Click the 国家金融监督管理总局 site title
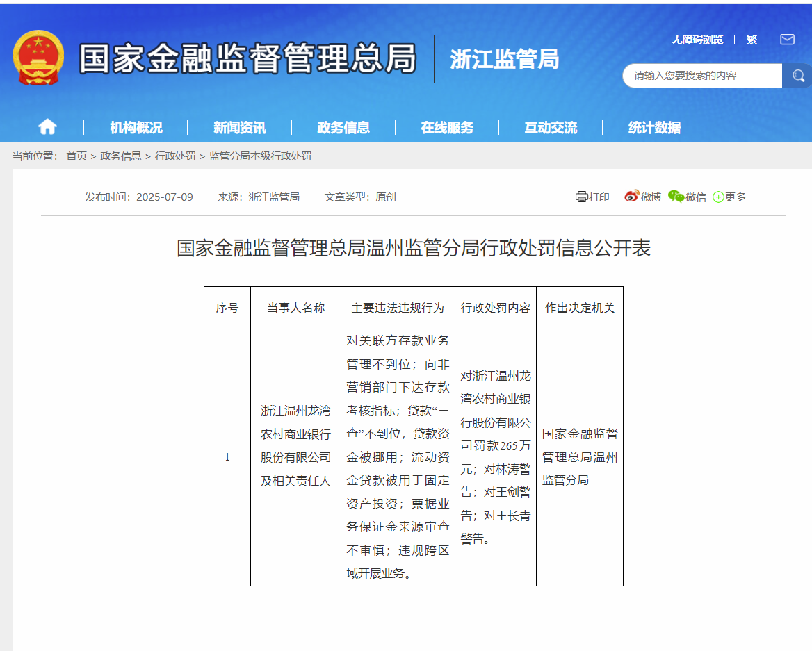This screenshot has height=651, width=812. tap(248, 58)
